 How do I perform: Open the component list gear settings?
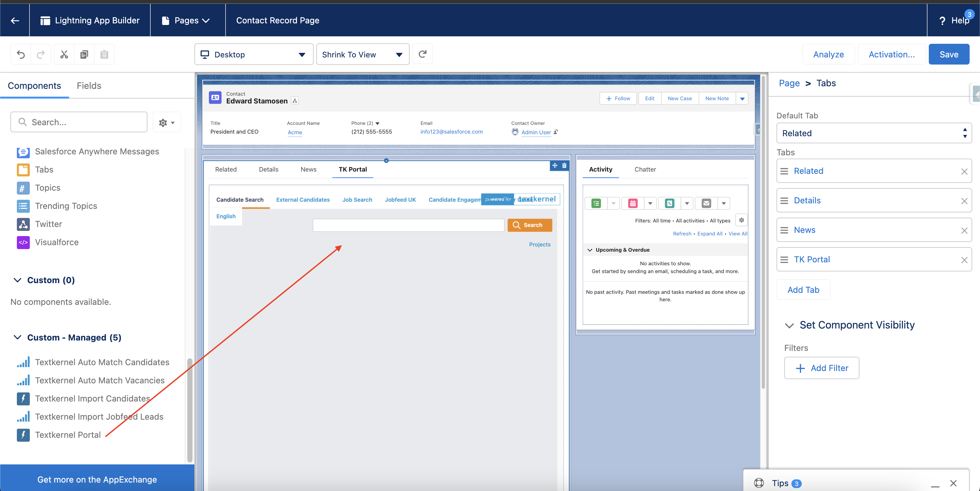[167, 122]
